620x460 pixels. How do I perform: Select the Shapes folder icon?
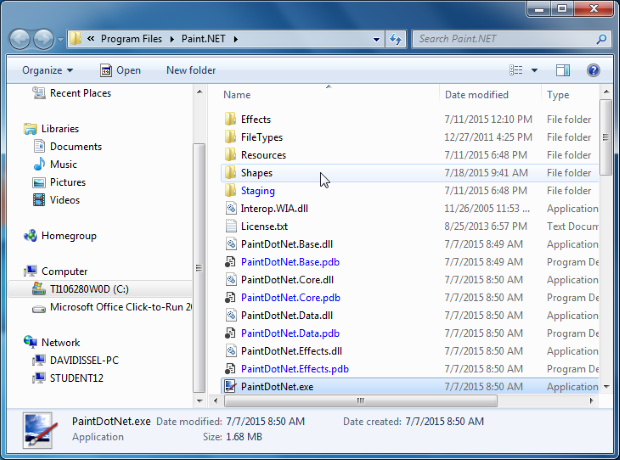[x=231, y=173]
